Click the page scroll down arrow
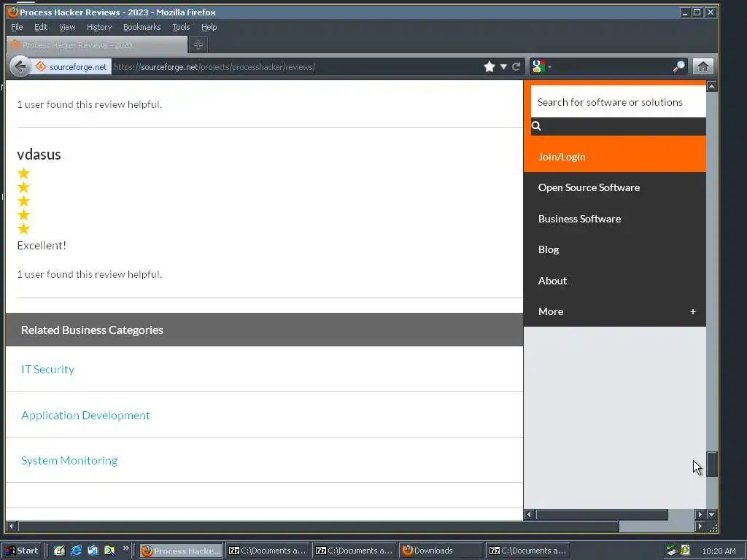Image resolution: width=747 pixels, height=560 pixels. point(712,515)
